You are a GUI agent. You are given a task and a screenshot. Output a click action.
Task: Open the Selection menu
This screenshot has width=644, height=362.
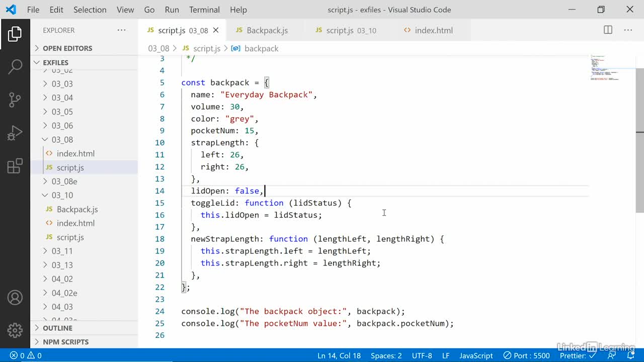click(x=90, y=10)
